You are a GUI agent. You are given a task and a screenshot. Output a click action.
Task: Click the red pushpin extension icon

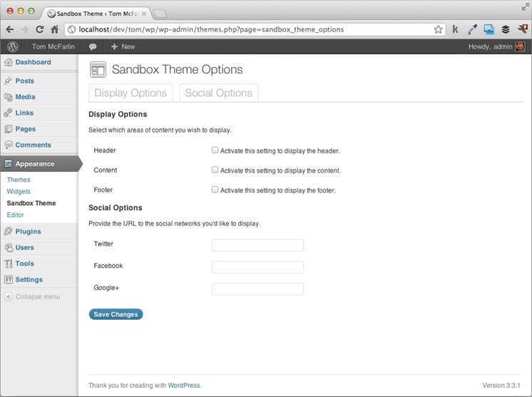point(523,29)
